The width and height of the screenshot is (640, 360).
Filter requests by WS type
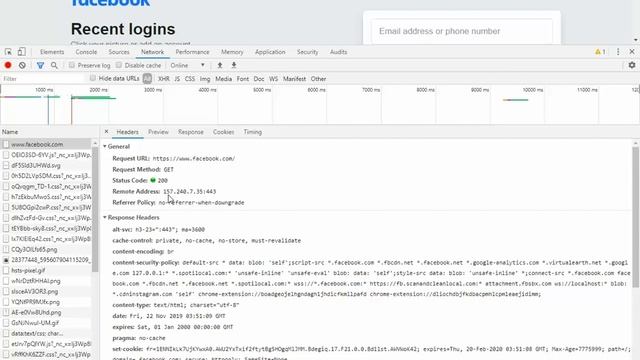click(273, 79)
